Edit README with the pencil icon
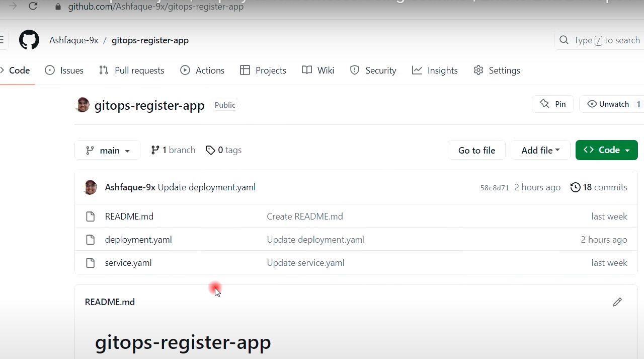This screenshot has width=644, height=359. click(617, 302)
